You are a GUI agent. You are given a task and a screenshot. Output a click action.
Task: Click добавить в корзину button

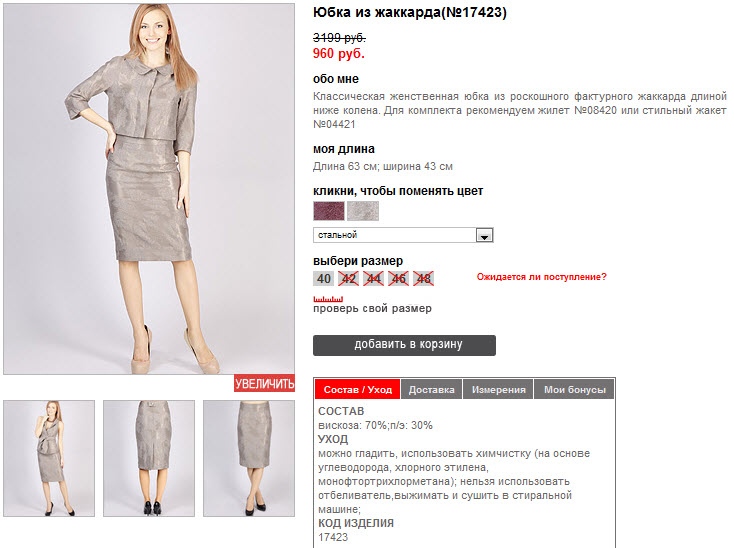[x=404, y=345]
